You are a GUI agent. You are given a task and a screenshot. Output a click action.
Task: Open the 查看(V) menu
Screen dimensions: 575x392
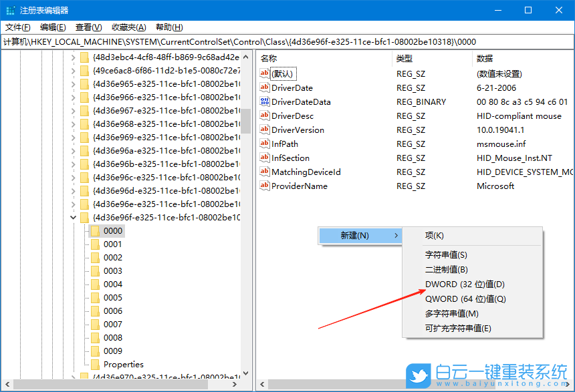(88, 27)
